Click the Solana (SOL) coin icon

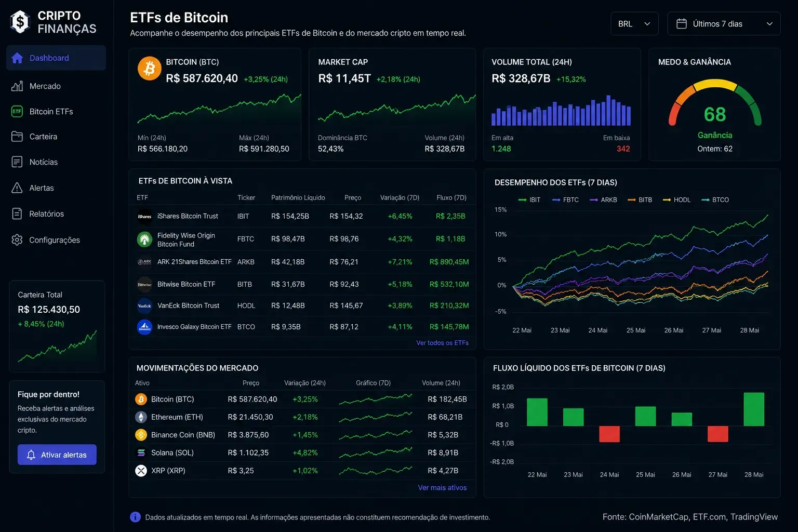[141, 453]
